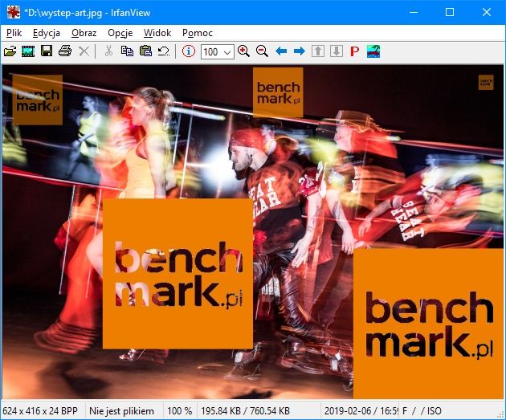Open the Obraz menu

[x=84, y=33]
